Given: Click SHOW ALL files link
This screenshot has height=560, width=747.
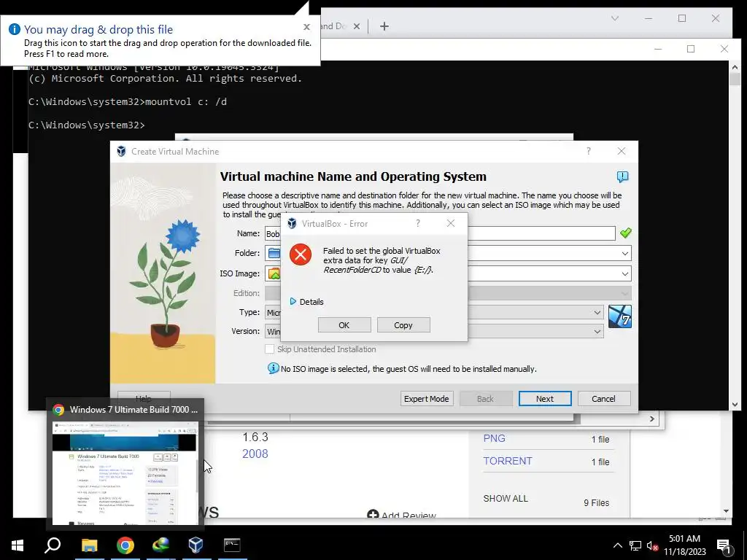Looking at the screenshot, I should [x=506, y=499].
